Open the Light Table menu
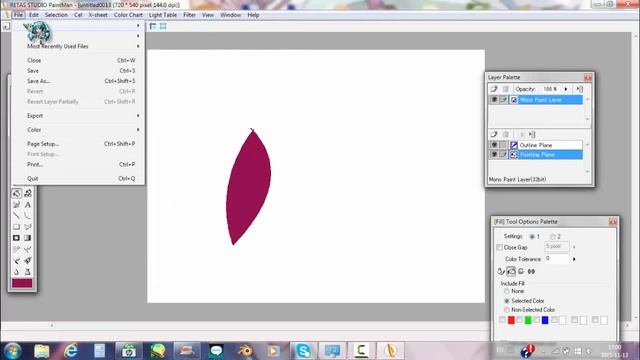This screenshot has height=360, width=640. coord(163,15)
